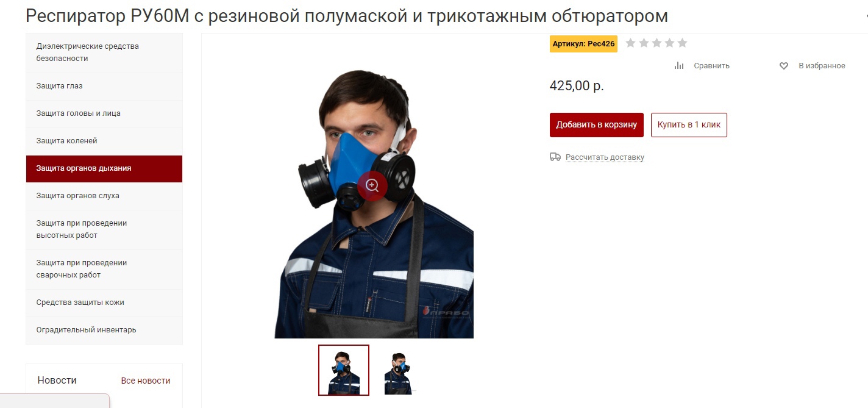The image size is (868, 408).
Task: Click Все новости link
Action: tap(146, 381)
